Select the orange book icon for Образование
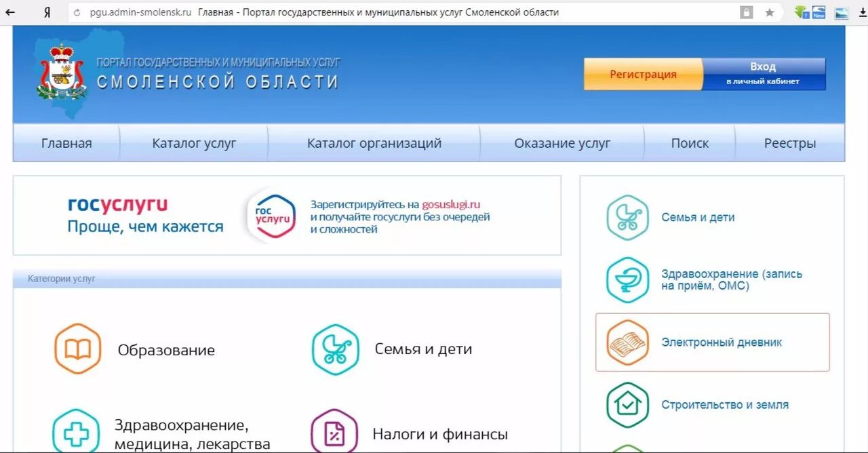Viewport: 868px width, 453px height. point(78,350)
